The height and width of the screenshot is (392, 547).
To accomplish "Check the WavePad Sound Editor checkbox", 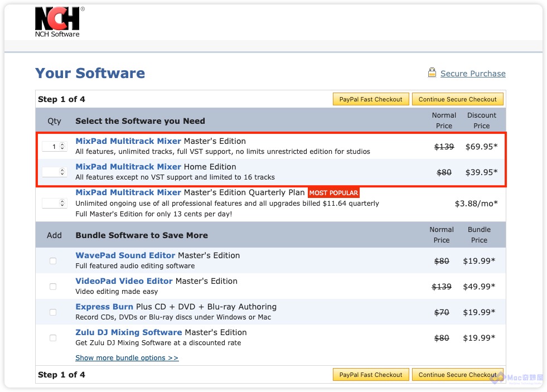I will (x=53, y=261).
